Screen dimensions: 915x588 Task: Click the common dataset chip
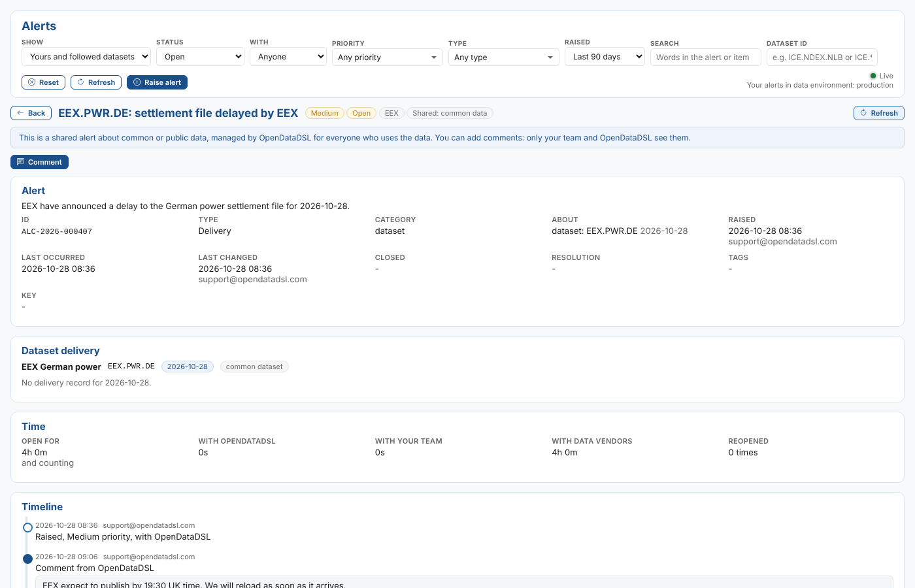coord(254,367)
